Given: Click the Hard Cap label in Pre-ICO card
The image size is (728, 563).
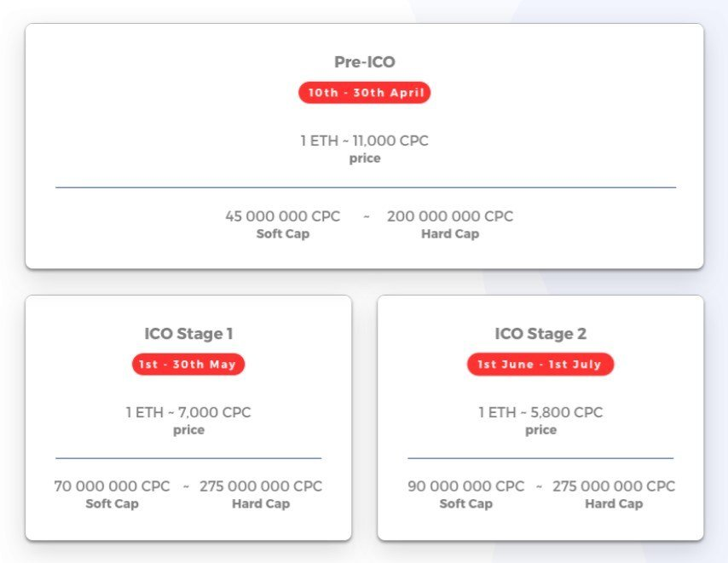Looking at the screenshot, I should pyautogui.click(x=450, y=234).
